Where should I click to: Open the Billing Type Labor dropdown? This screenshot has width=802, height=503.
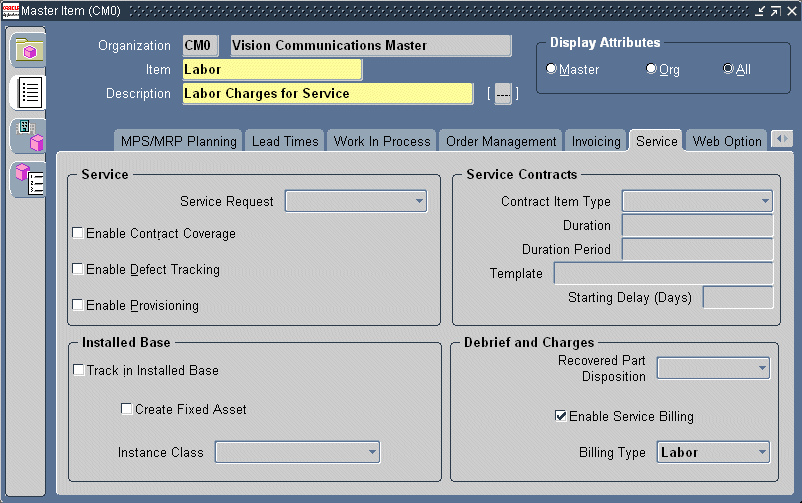pos(713,452)
